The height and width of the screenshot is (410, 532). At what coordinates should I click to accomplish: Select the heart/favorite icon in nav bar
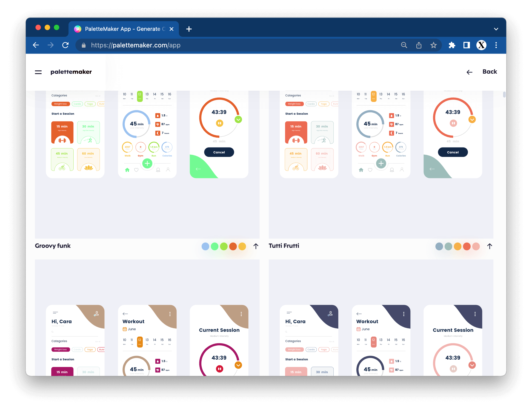[x=136, y=170]
